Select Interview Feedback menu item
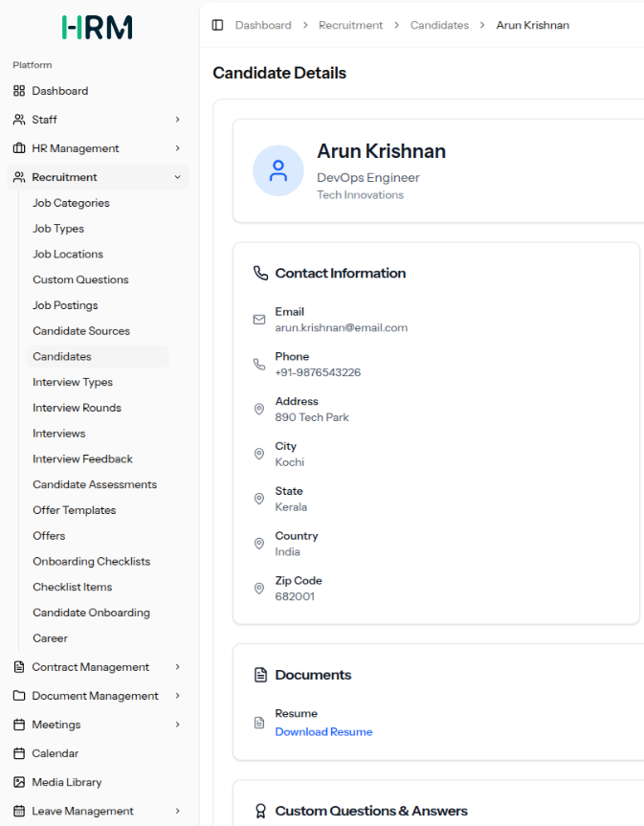The width and height of the screenshot is (644, 826). click(82, 459)
